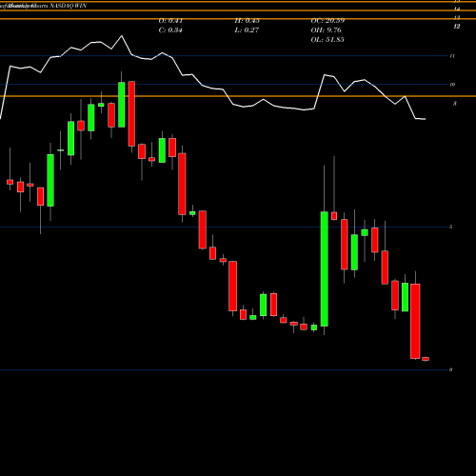476x476 pixels.
Task: Select the 'OC: 20.59' reading
Action: pos(327,21)
